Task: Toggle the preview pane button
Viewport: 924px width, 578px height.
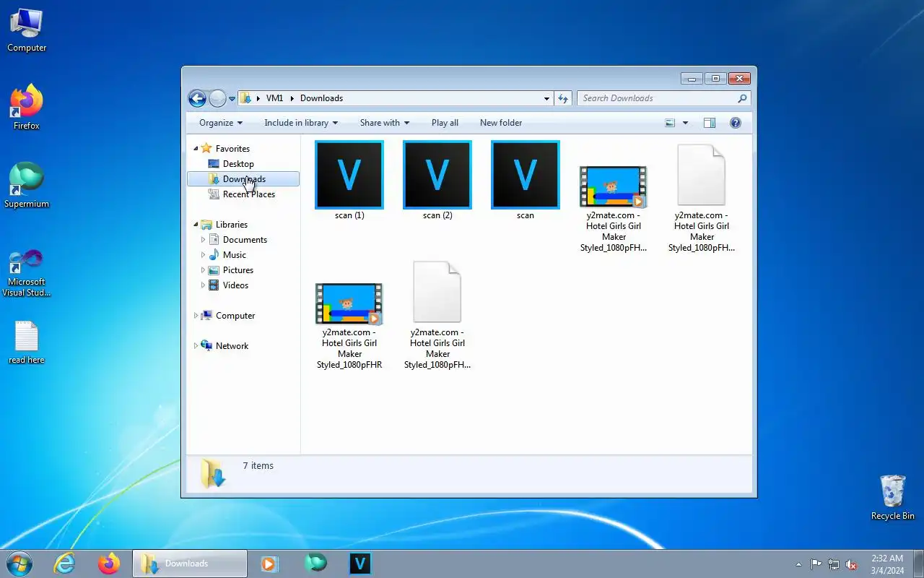Action: point(710,123)
